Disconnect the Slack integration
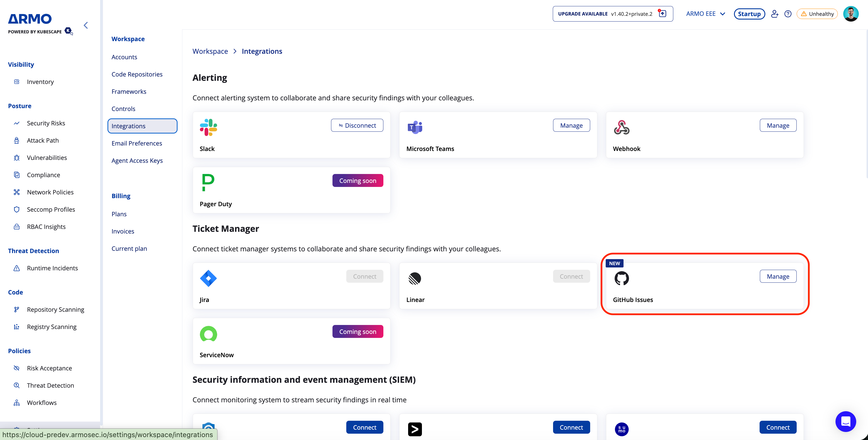 pyautogui.click(x=357, y=125)
